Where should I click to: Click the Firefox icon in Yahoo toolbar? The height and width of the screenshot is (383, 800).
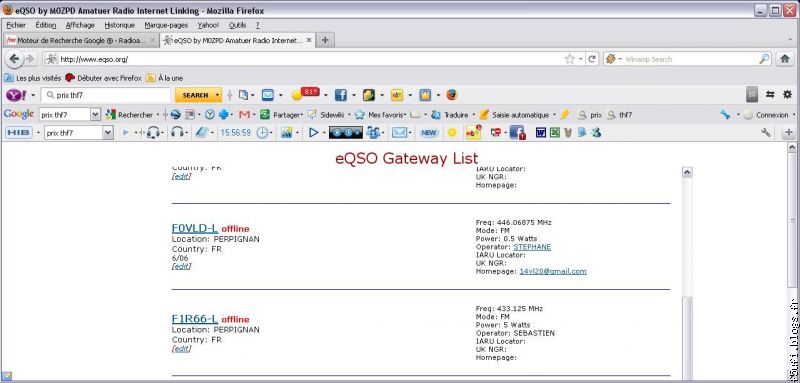[x=452, y=95]
